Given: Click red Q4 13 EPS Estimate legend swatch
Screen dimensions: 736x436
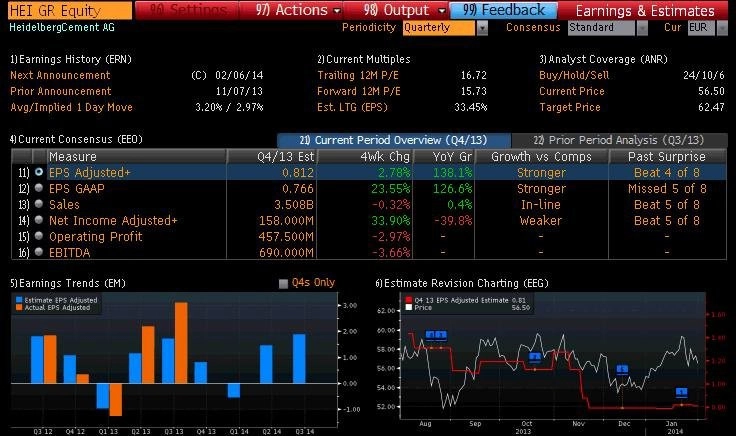Looking at the screenshot, I should point(409,300).
